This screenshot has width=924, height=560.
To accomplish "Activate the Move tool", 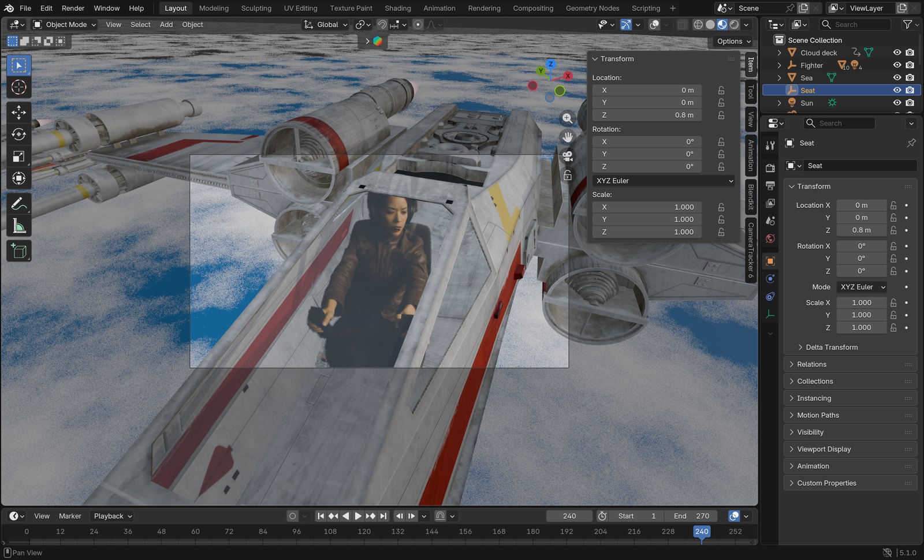I will [x=19, y=112].
